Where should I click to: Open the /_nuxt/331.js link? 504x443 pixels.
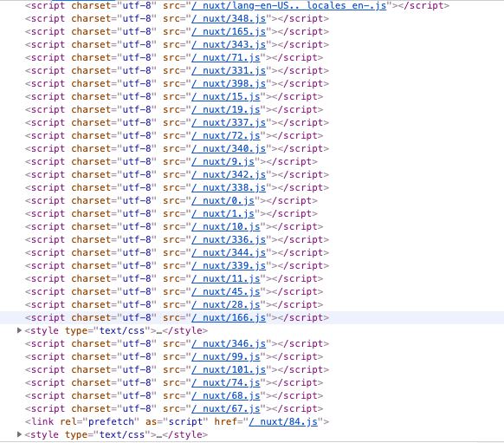tap(229, 71)
